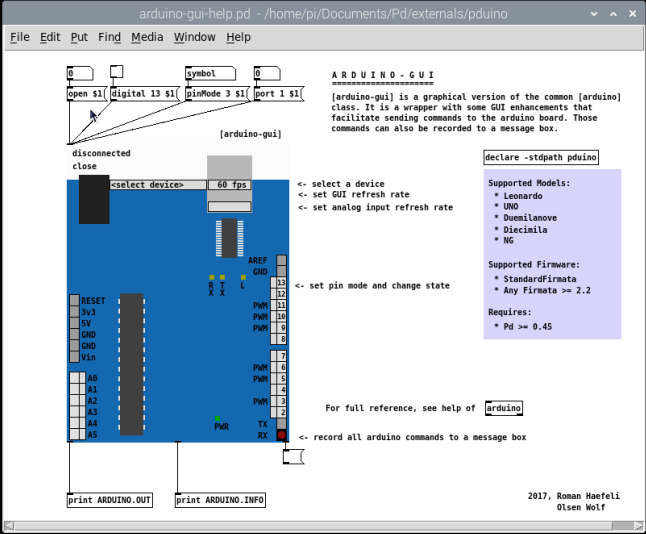Click the symbol box above pinMode

pyautogui.click(x=210, y=73)
